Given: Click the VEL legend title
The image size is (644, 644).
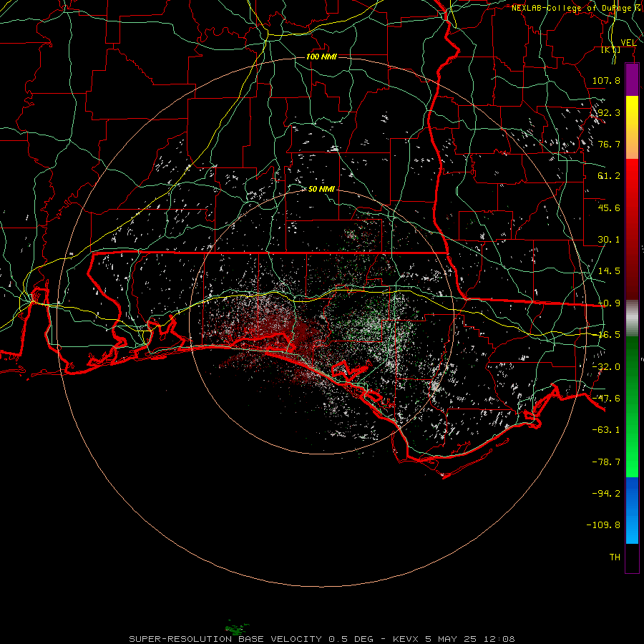Looking at the screenshot, I should (628, 43).
